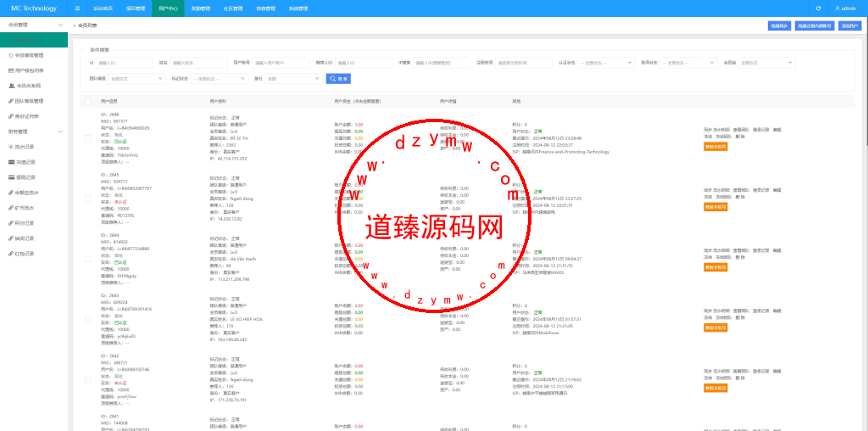This screenshot has width=868, height=431.
Task: Open the 账号状态 dropdown filter
Action: coord(689,63)
